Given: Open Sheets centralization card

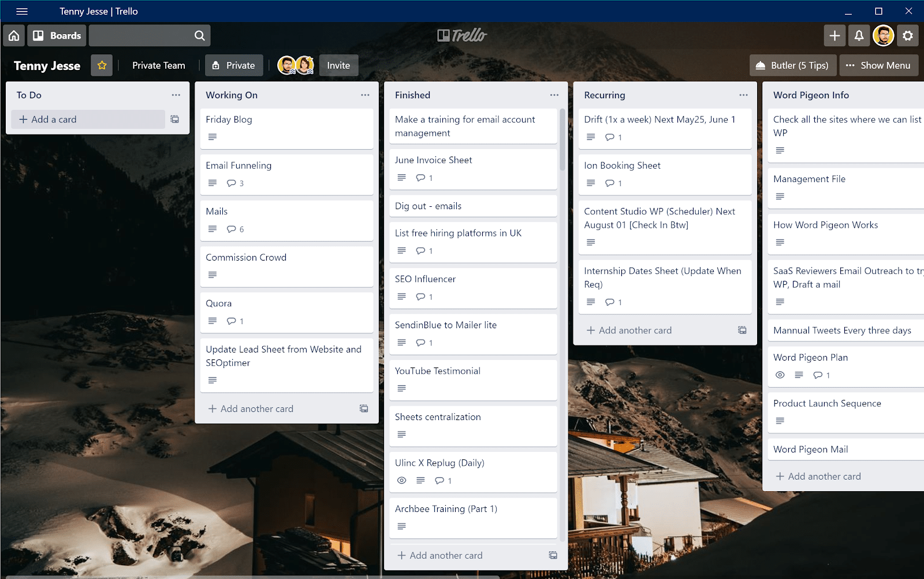Looking at the screenshot, I should pyautogui.click(x=474, y=426).
